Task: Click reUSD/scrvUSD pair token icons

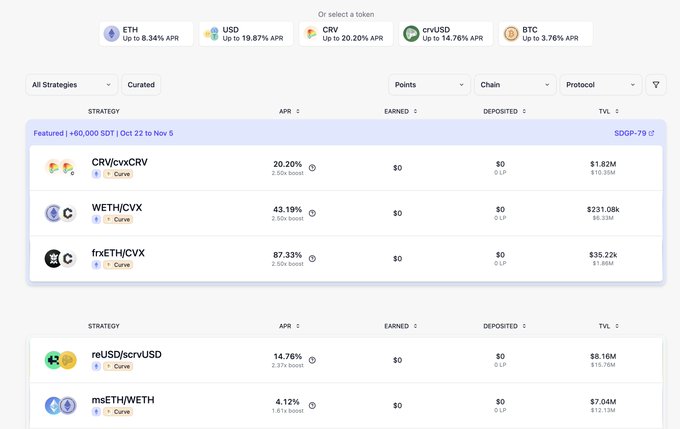Action: 60,360
